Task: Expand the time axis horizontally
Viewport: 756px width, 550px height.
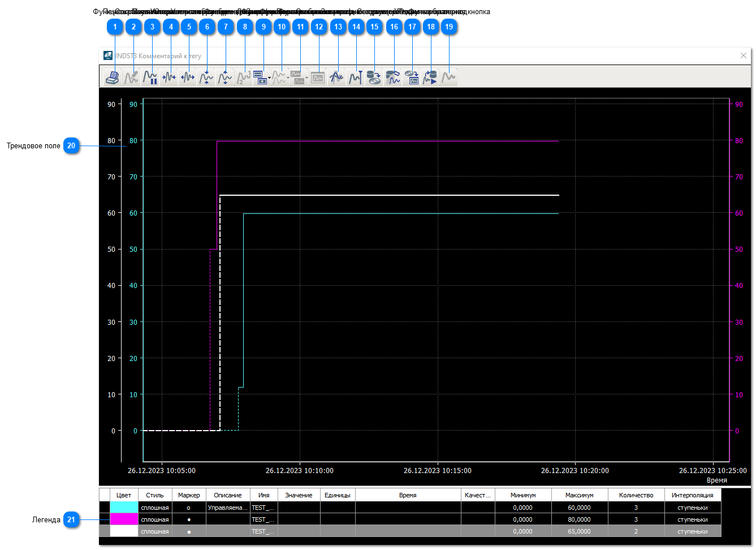Action: (187, 77)
